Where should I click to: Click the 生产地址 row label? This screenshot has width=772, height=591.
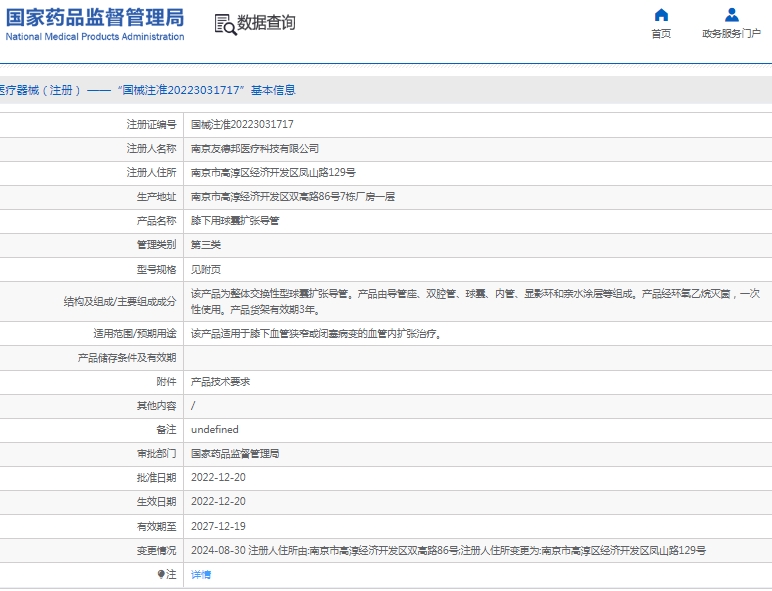(156, 197)
